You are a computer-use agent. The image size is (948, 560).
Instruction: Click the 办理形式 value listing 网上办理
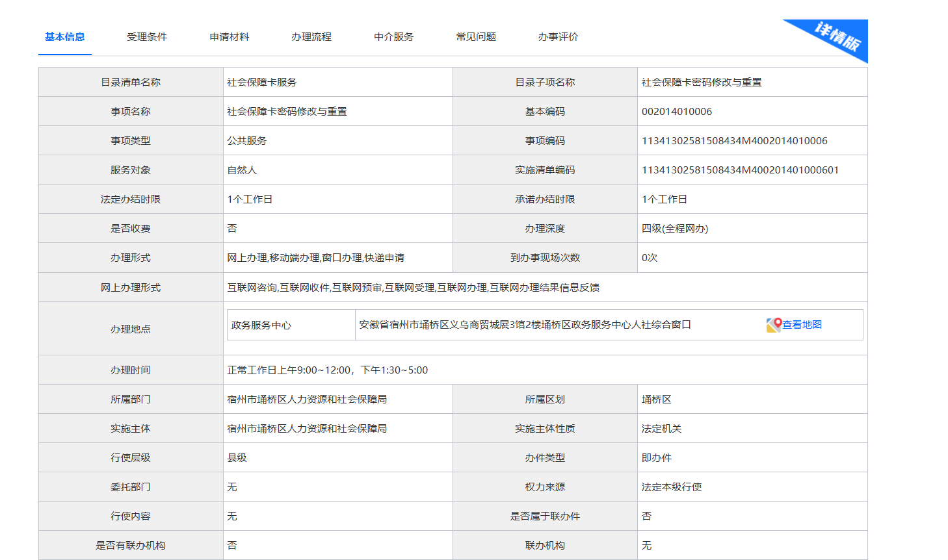point(315,258)
